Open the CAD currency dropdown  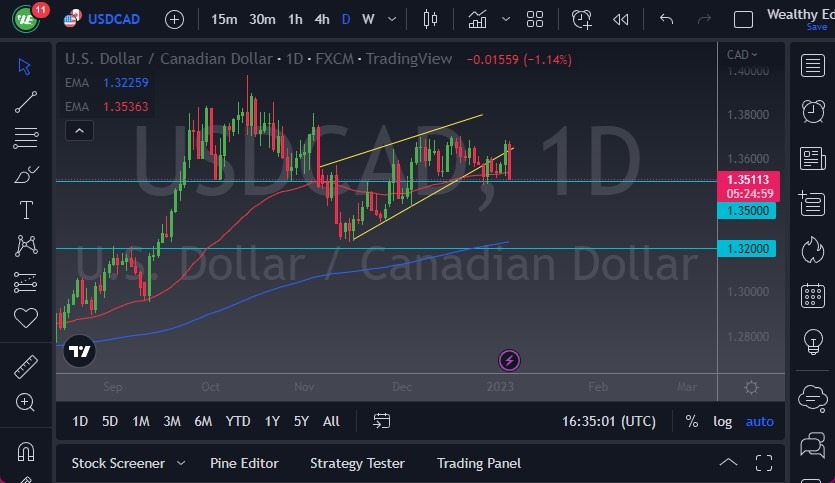tap(742, 55)
